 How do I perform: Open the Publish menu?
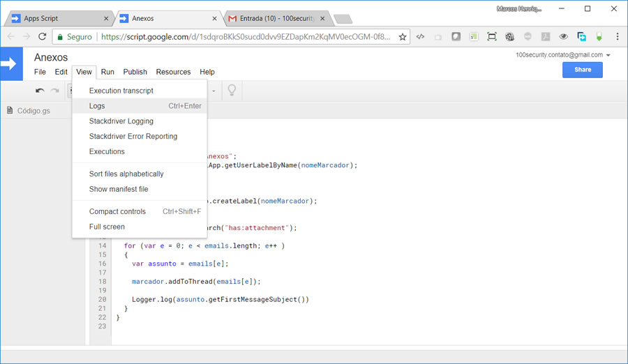(135, 72)
